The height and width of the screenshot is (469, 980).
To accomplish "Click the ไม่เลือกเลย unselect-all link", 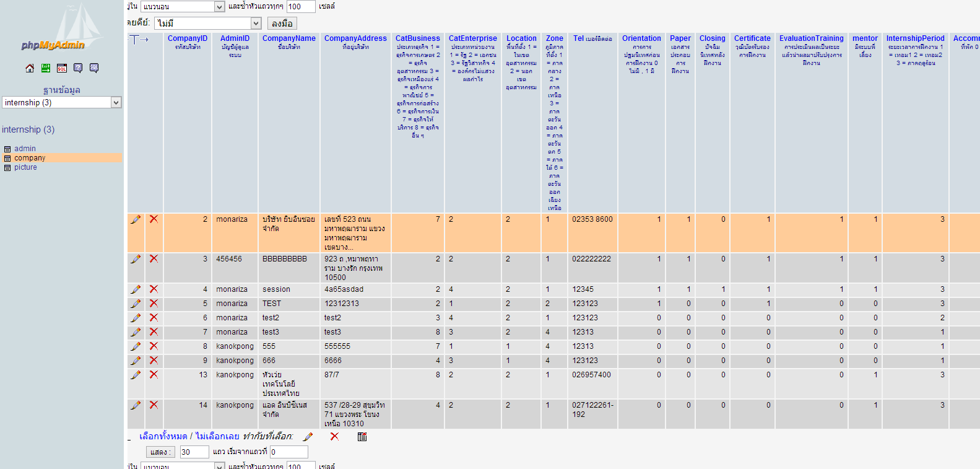I will [217, 436].
